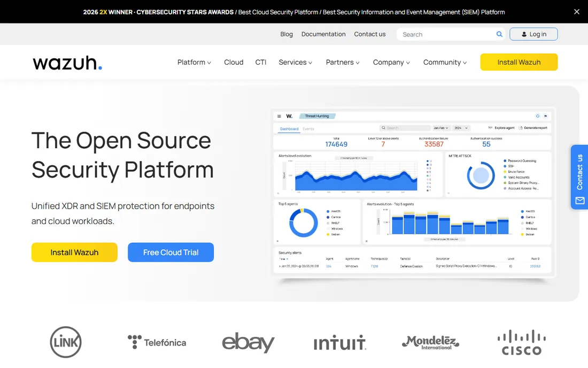
Task: Open the Community dropdown
Action: (445, 62)
